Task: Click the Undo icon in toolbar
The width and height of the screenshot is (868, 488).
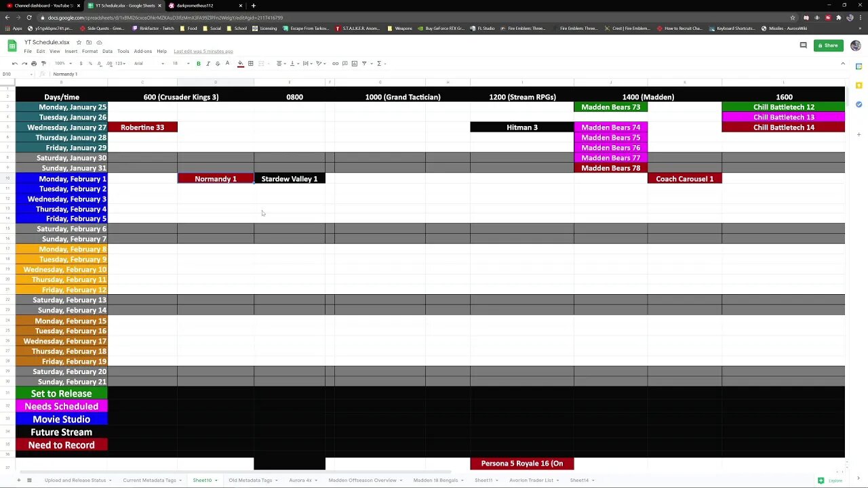Action: (x=14, y=64)
